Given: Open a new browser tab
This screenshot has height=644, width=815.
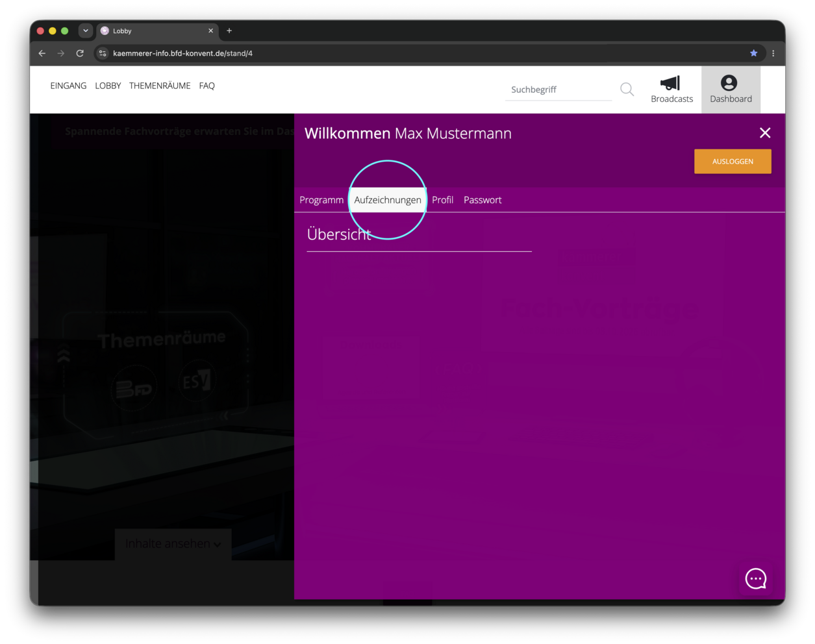Looking at the screenshot, I should (x=229, y=31).
